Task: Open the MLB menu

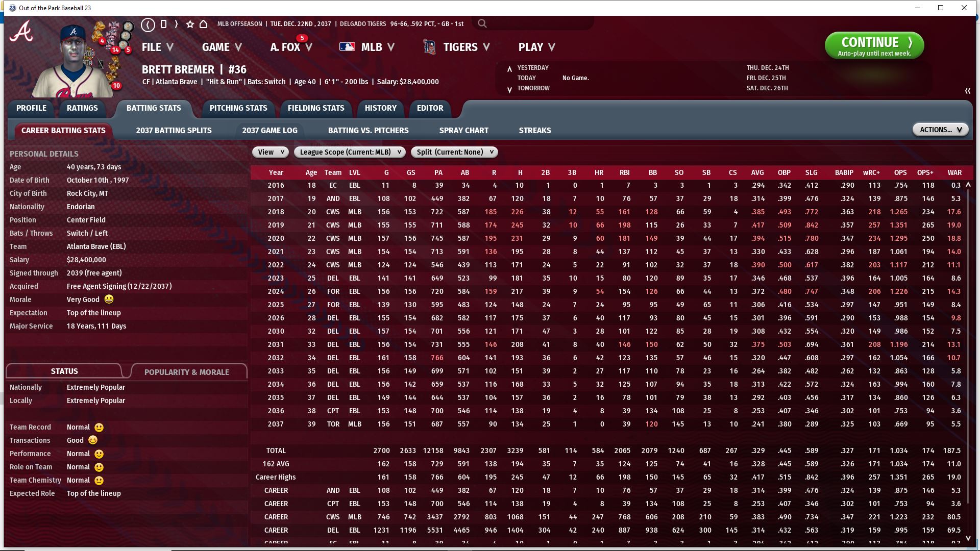Action: click(x=371, y=47)
